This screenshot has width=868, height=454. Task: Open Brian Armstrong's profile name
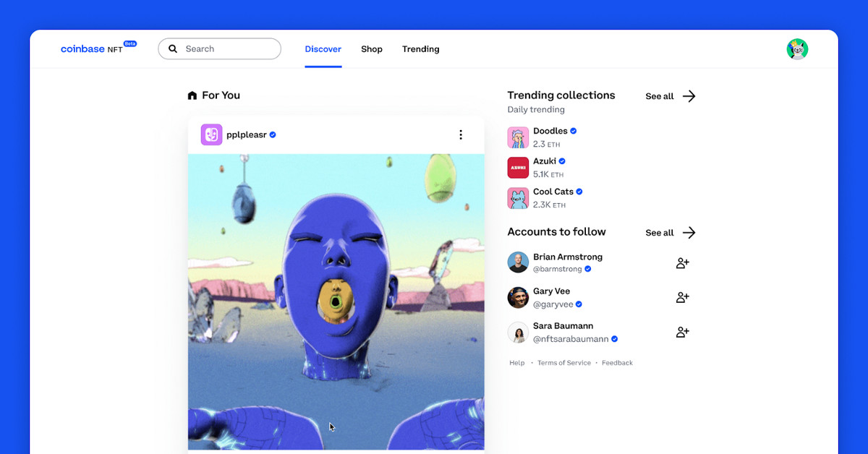point(568,257)
